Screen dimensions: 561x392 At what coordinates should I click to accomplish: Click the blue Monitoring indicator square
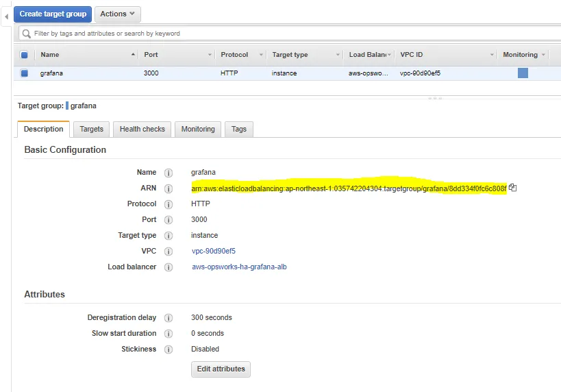(x=523, y=73)
